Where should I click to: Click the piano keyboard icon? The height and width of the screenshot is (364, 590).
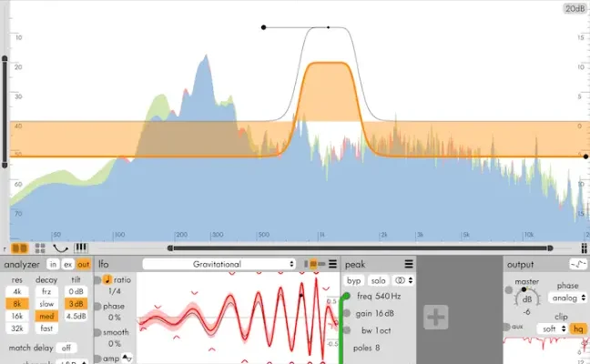click(81, 247)
